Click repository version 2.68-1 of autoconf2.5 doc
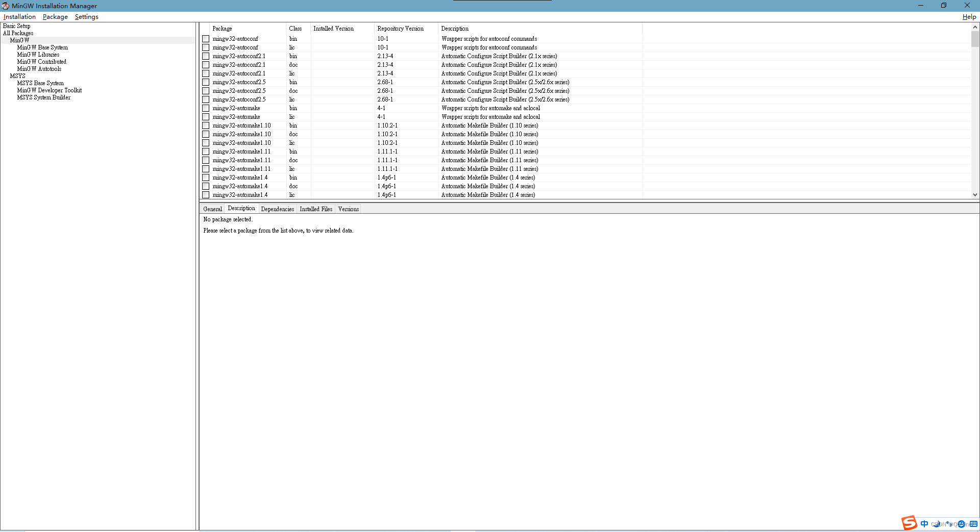This screenshot has width=980, height=532. click(385, 91)
